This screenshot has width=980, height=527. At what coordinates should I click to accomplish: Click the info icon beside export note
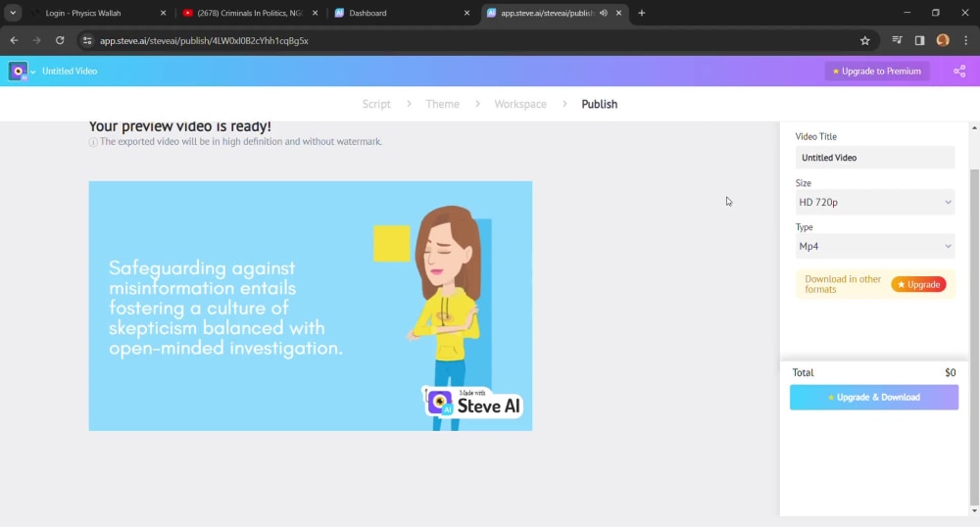coord(93,142)
